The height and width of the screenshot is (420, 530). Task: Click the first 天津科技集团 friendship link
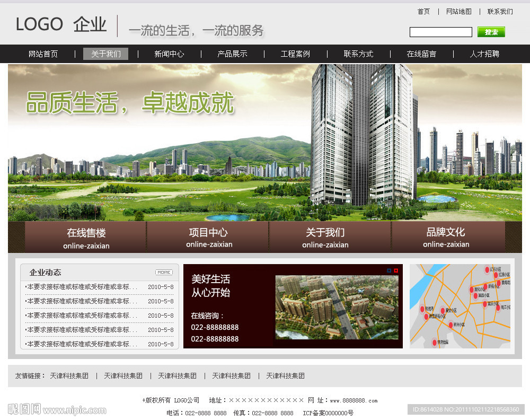[x=68, y=375]
